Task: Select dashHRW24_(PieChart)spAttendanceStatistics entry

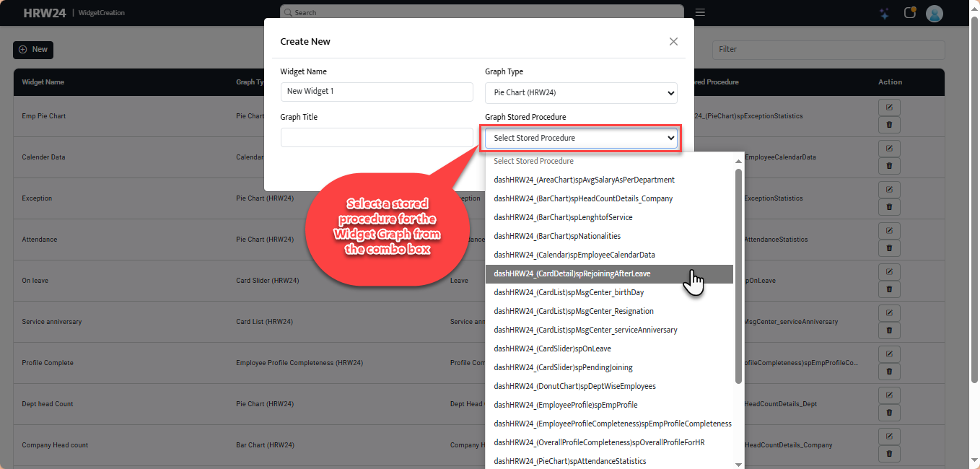Action: click(x=569, y=461)
